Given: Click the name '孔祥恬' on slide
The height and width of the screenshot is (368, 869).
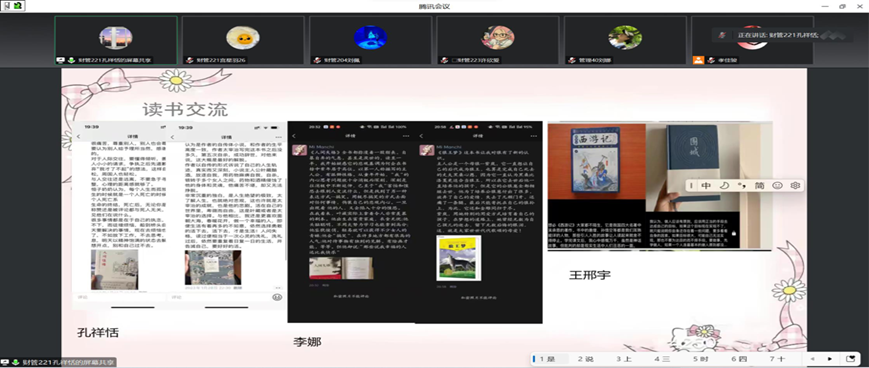Looking at the screenshot, I should (98, 333).
